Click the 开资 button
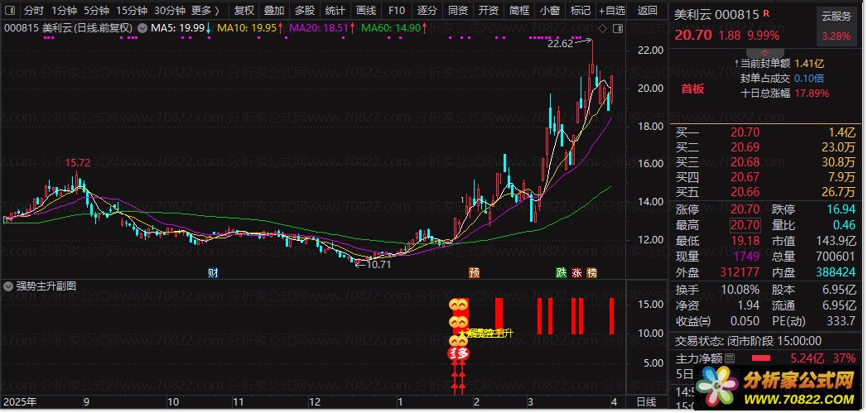 (488, 11)
